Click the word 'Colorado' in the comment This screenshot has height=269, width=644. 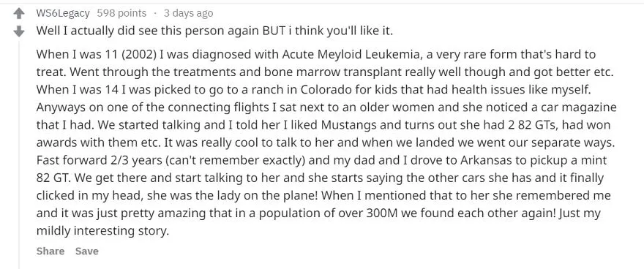coord(325,89)
